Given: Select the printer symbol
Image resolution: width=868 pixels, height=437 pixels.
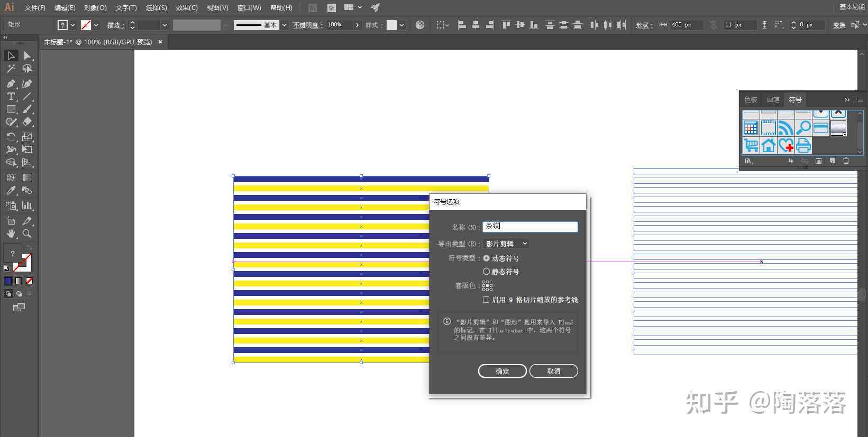Looking at the screenshot, I should [803, 145].
